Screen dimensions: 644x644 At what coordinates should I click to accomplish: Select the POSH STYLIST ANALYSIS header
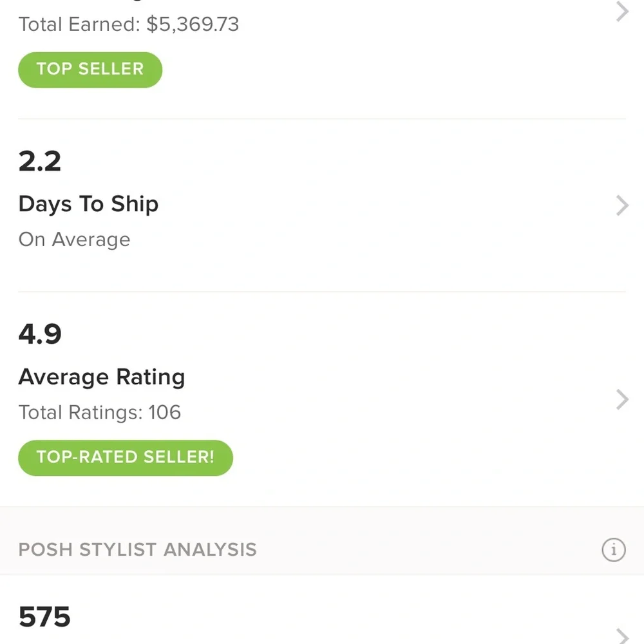pyautogui.click(x=137, y=550)
